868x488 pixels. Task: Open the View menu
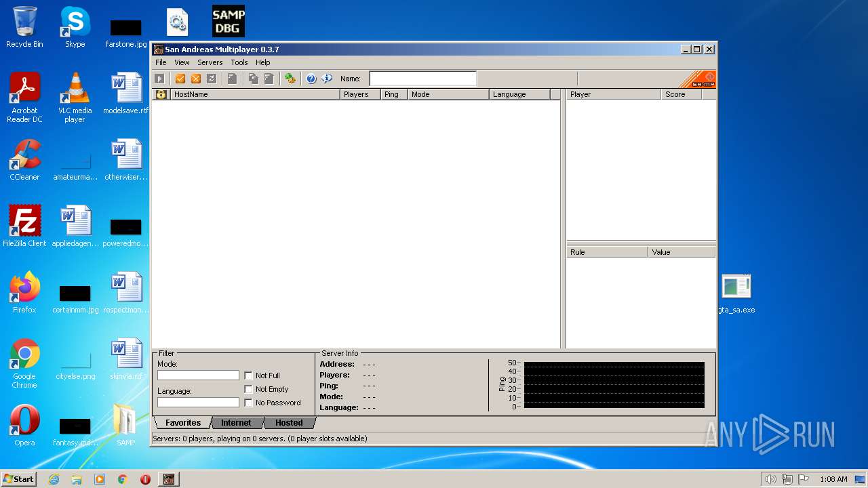click(182, 62)
